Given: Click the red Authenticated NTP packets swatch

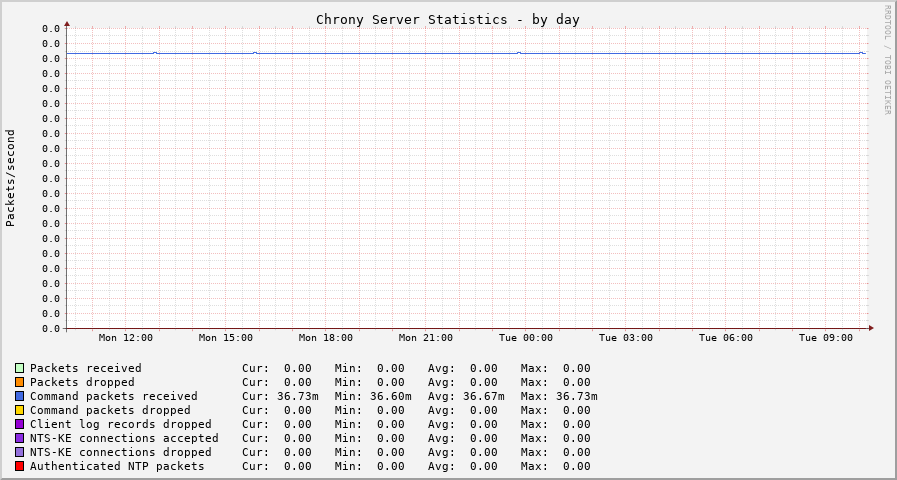Looking at the screenshot, I should 19,466.
